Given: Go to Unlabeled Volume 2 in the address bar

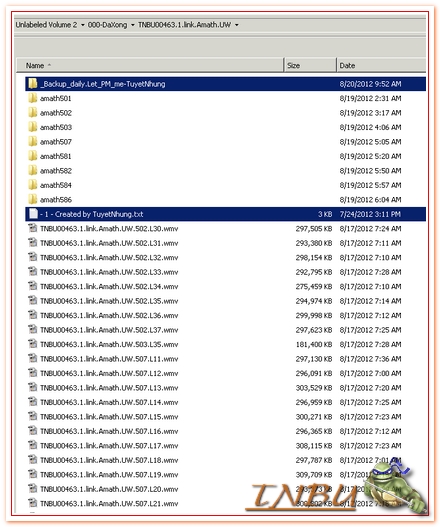Looking at the screenshot, I should pyautogui.click(x=46, y=25).
